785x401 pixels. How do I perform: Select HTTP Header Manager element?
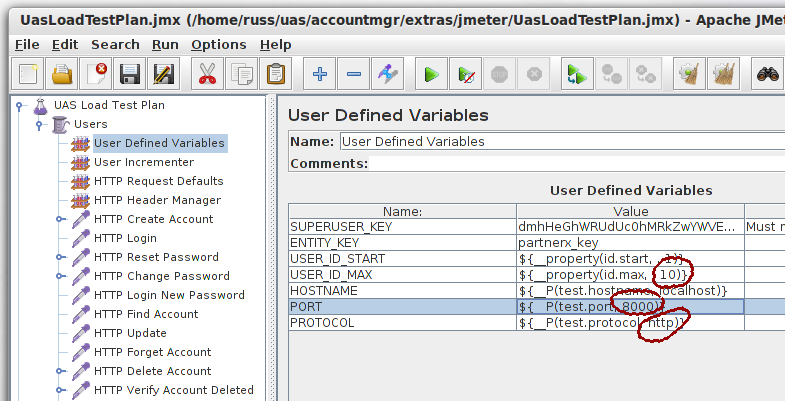coord(157,200)
